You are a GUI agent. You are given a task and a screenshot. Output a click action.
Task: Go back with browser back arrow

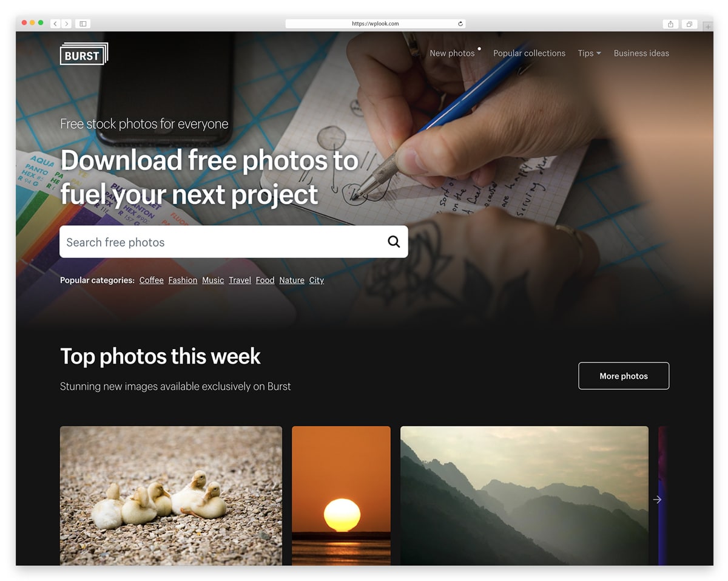[x=55, y=24]
